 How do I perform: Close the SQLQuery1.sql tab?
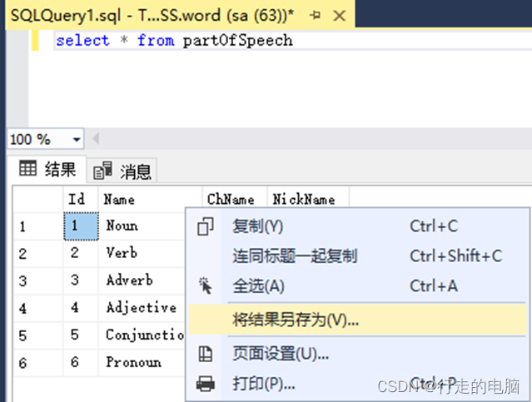pos(339,16)
